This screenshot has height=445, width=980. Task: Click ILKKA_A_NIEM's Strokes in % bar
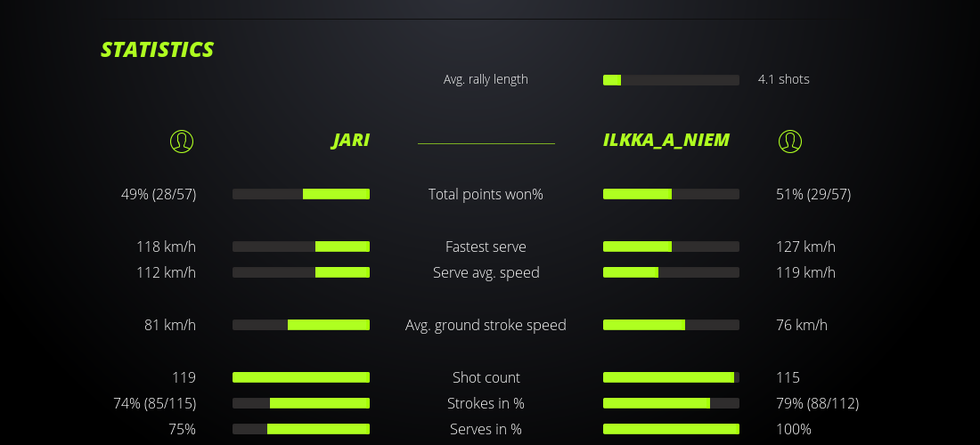tap(671, 403)
